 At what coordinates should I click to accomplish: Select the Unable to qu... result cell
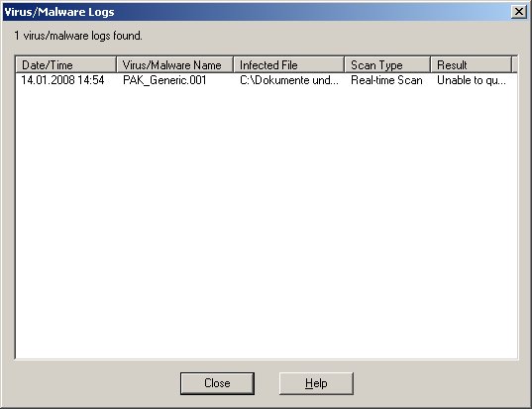(x=472, y=80)
